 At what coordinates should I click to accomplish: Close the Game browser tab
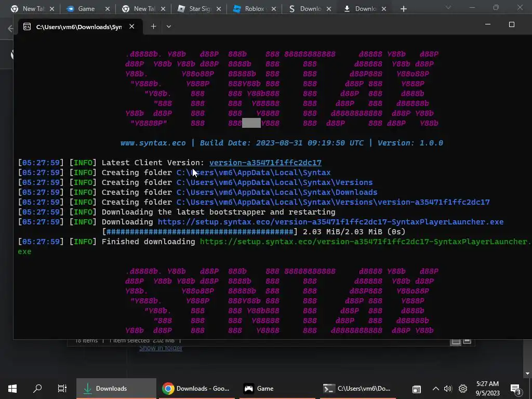pyautogui.click(x=107, y=9)
